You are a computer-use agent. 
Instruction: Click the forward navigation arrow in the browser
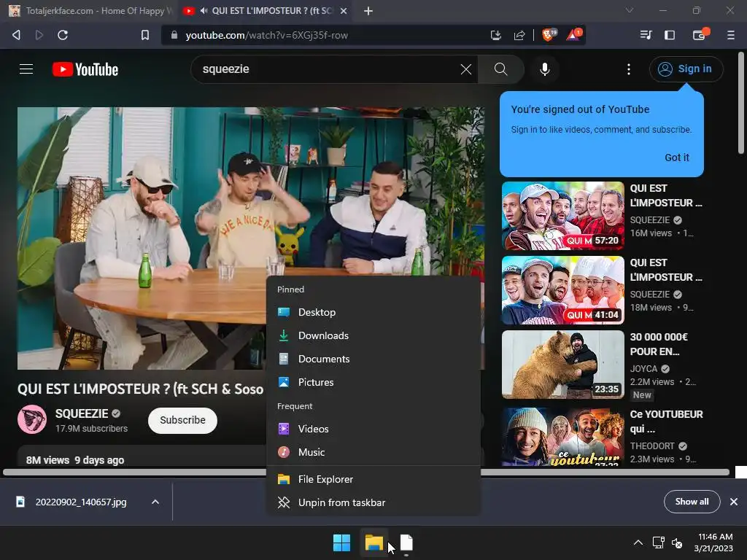click(x=39, y=35)
